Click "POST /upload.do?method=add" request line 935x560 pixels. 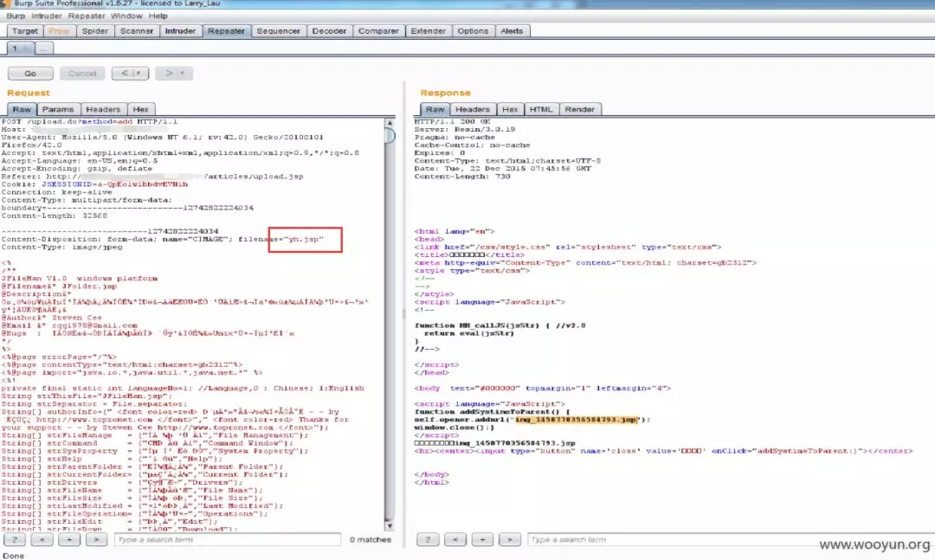point(89,122)
